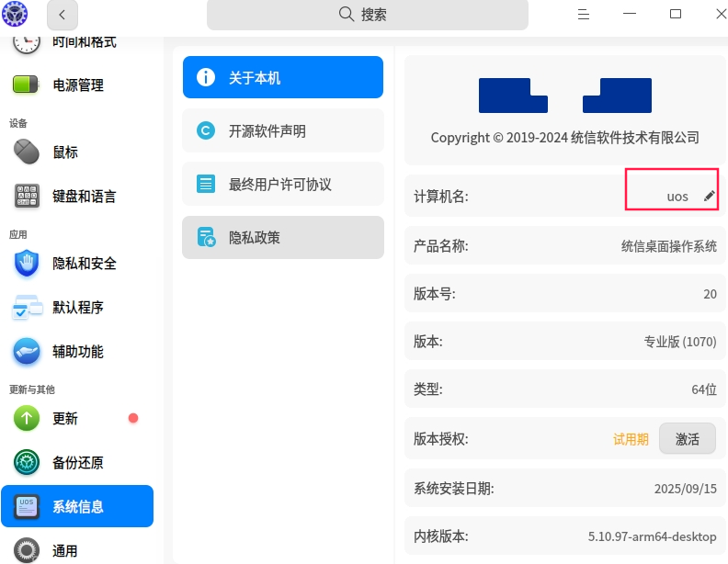Click the 备份还原 gear icon

[x=27, y=462]
